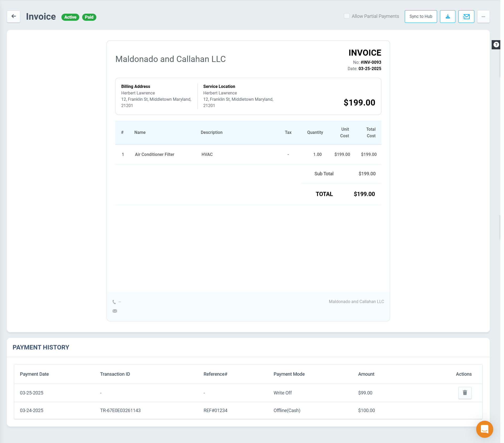504x443 pixels.
Task: Click billing contact Herbert Lawrence
Action: tap(138, 93)
